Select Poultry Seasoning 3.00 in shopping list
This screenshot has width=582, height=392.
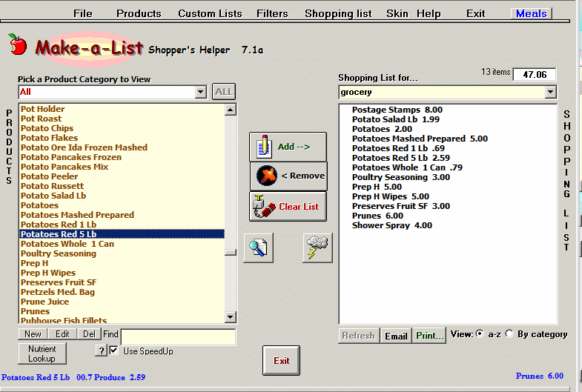click(401, 177)
